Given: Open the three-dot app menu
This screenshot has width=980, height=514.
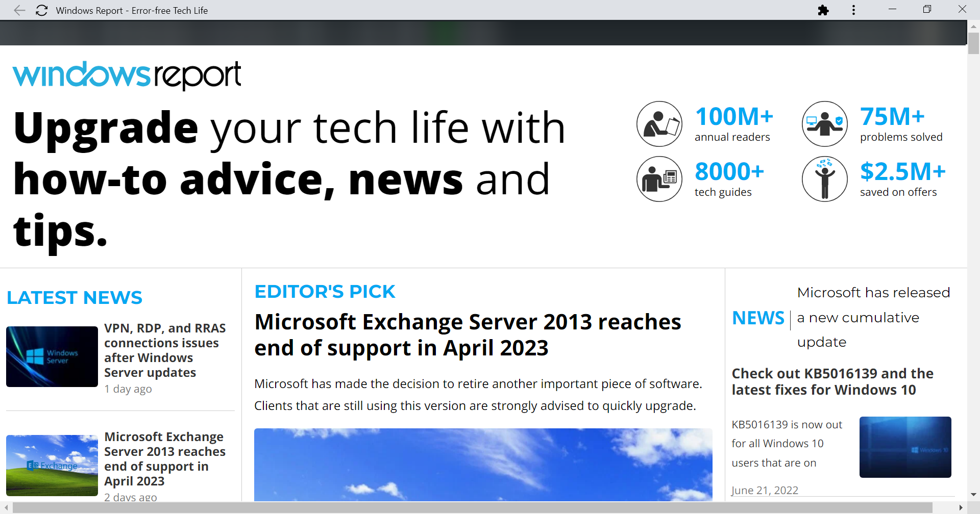Looking at the screenshot, I should click(853, 10).
